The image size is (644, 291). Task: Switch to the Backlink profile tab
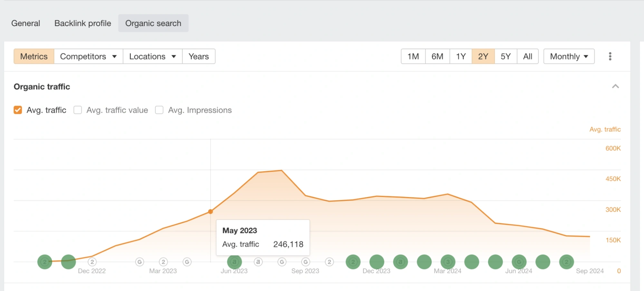83,23
